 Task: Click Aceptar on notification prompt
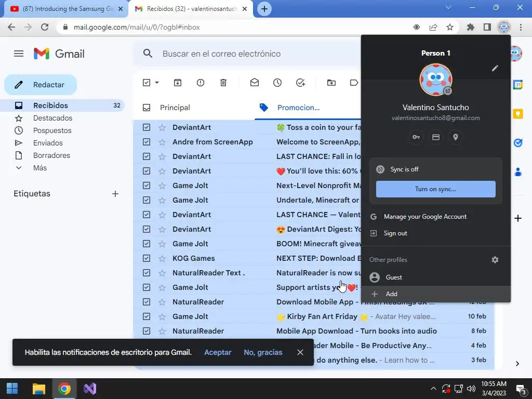(218, 353)
